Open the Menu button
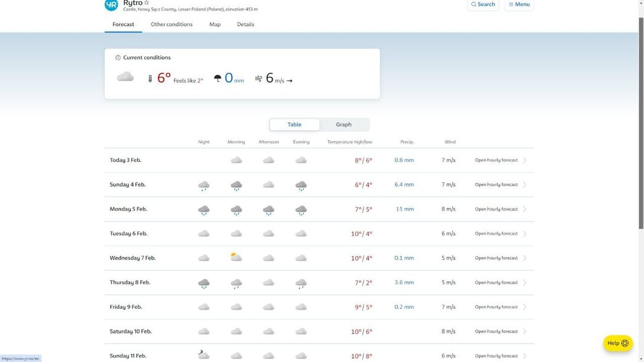The image size is (644, 362). 519,5
